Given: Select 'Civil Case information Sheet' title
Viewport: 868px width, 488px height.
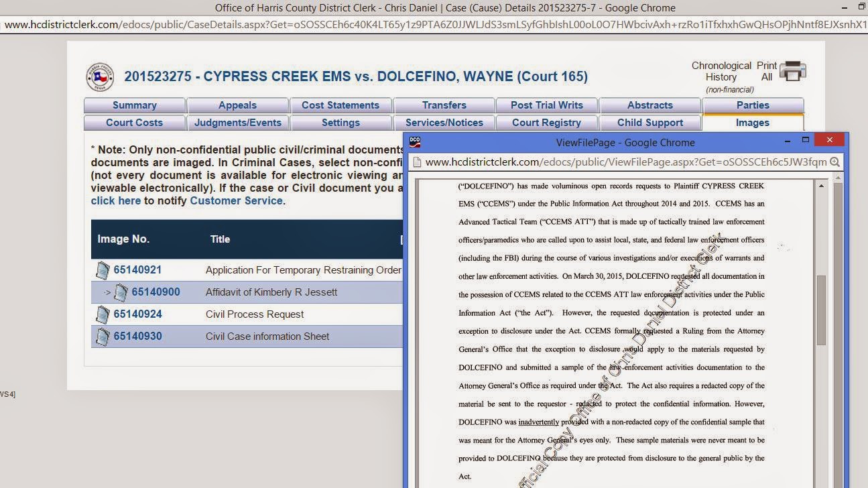Looking at the screenshot, I should (x=267, y=337).
